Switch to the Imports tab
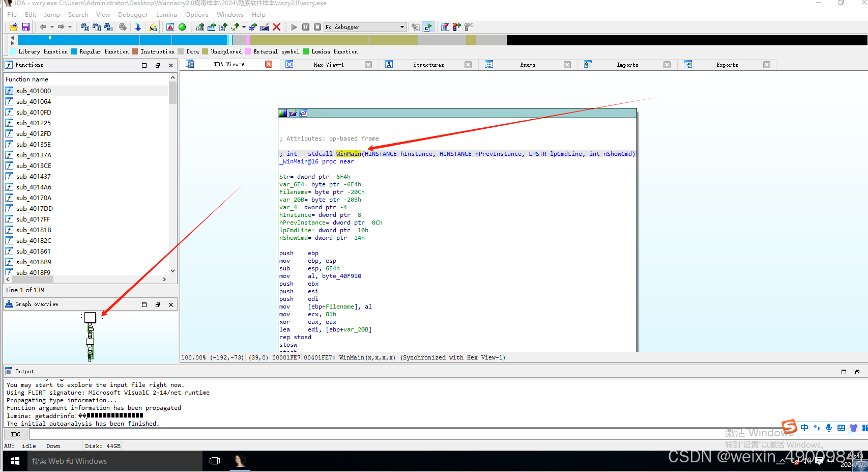Image resolution: width=868 pixels, height=472 pixels. pyautogui.click(x=627, y=65)
